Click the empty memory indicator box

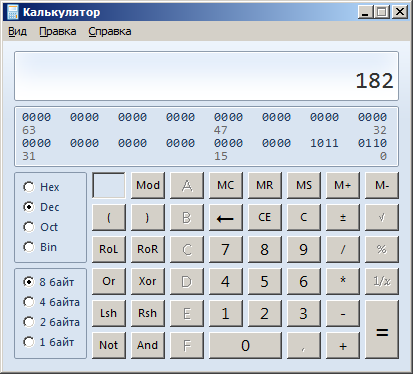click(109, 185)
